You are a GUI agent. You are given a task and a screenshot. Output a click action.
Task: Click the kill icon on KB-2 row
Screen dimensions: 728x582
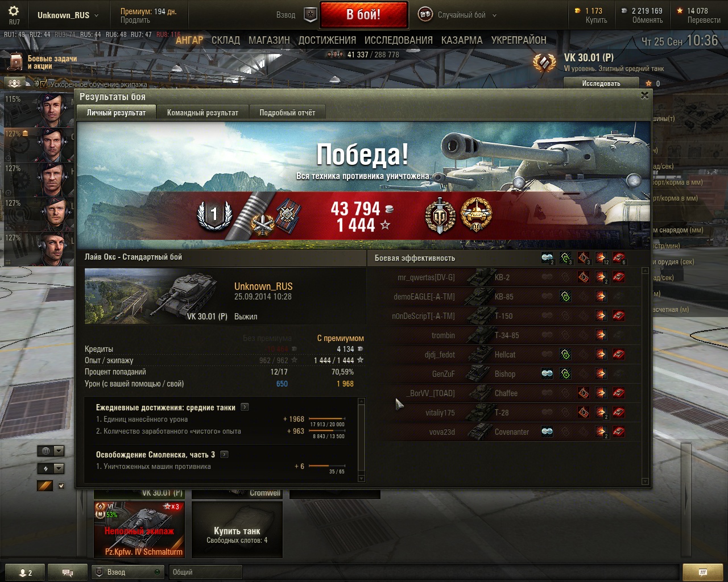click(x=619, y=277)
